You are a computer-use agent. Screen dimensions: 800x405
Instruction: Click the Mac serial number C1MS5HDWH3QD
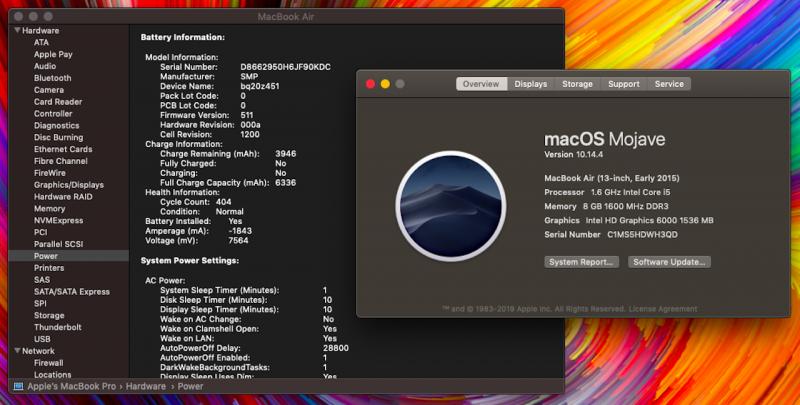point(642,234)
